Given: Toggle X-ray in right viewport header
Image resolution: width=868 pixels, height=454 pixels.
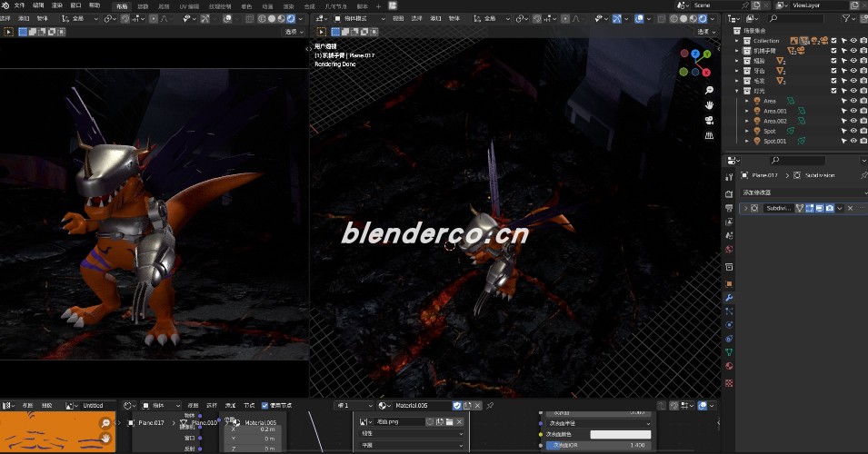Looking at the screenshot, I should tap(661, 18).
